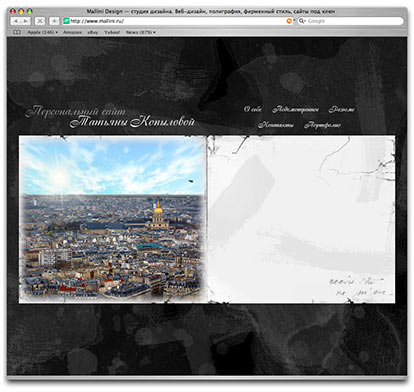Click in the Google search field
414x392 pixels.
353,21
